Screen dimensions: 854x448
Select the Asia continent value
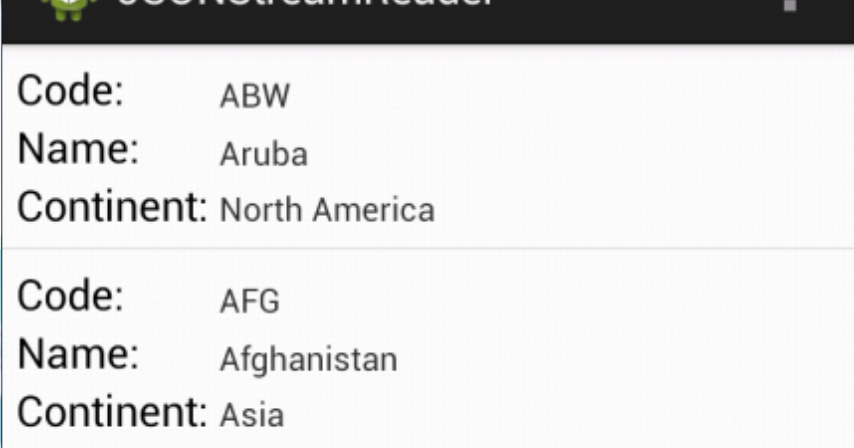tap(252, 415)
